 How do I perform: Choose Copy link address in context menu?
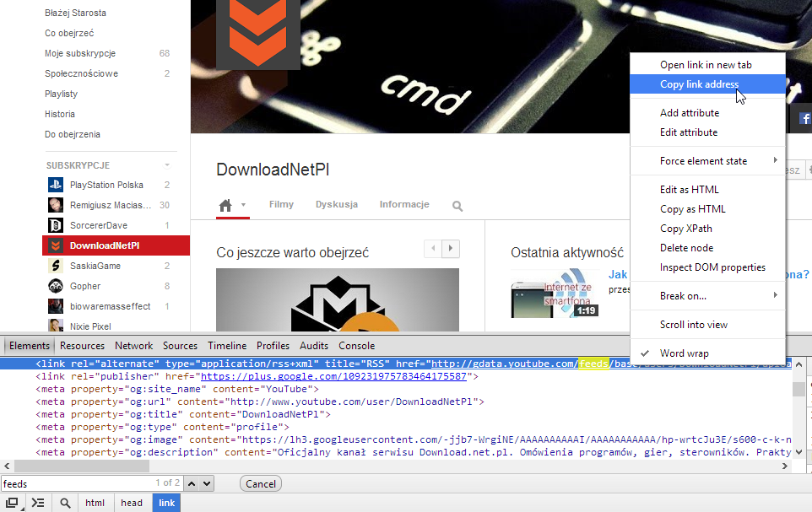tap(707, 84)
